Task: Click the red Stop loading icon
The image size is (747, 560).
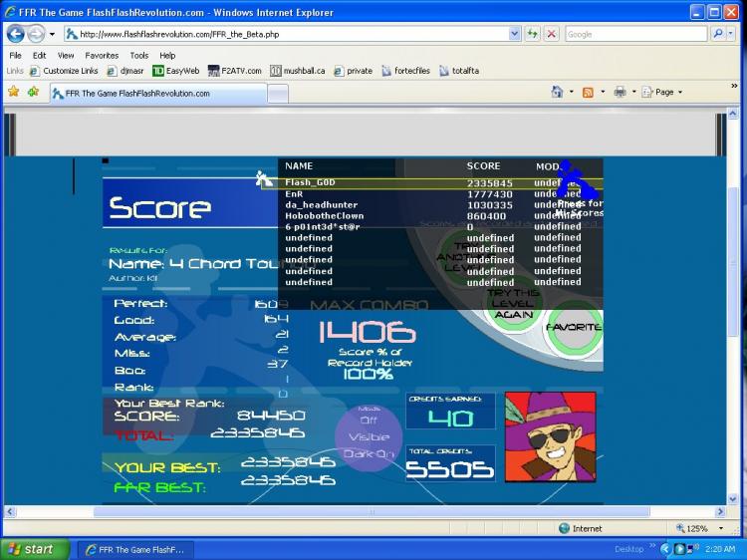Action: (x=551, y=33)
